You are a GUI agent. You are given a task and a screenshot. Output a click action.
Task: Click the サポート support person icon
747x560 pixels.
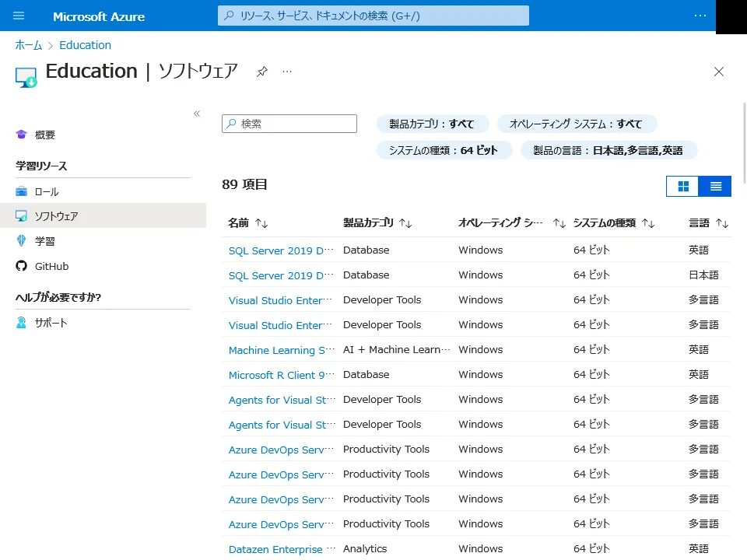point(22,323)
